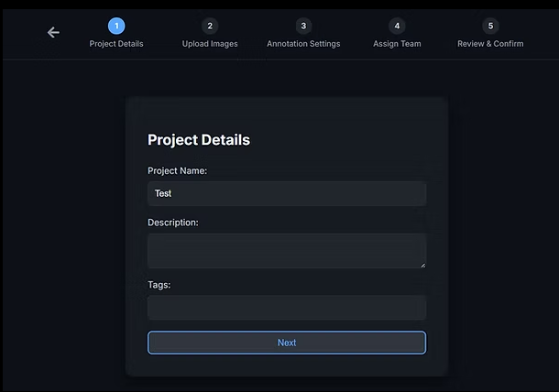Click the "Description:" field label
This screenshot has height=392, width=559.
pos(173,223)
